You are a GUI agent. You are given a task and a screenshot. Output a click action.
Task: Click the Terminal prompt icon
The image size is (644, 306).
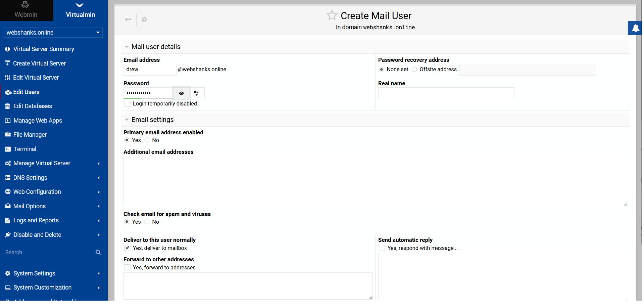click(8, 149)
